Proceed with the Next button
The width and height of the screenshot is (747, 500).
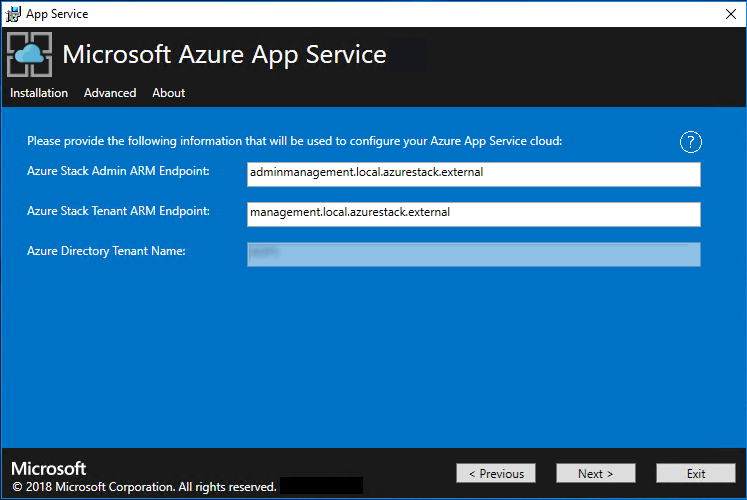(x=596, y=473)
